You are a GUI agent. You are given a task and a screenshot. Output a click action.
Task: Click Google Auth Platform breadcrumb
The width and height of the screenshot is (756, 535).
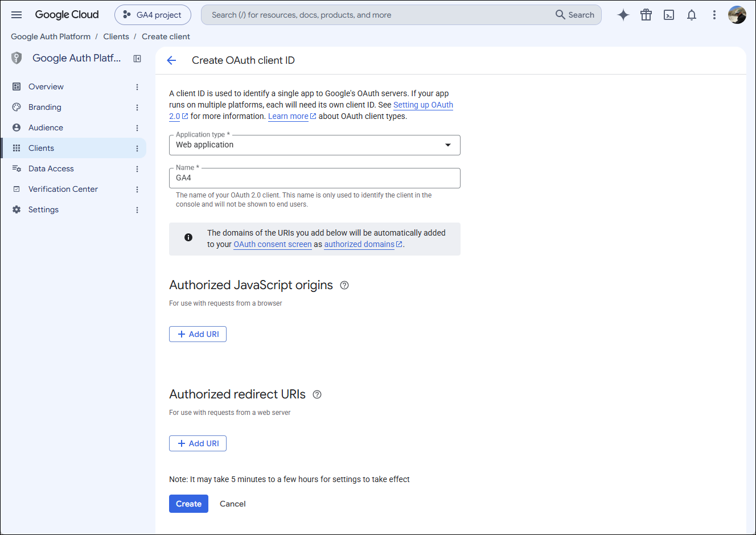point(51,36)
